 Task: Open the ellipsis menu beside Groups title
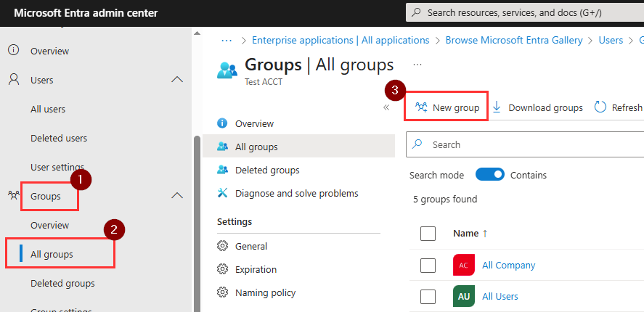(x=417, y=65)
